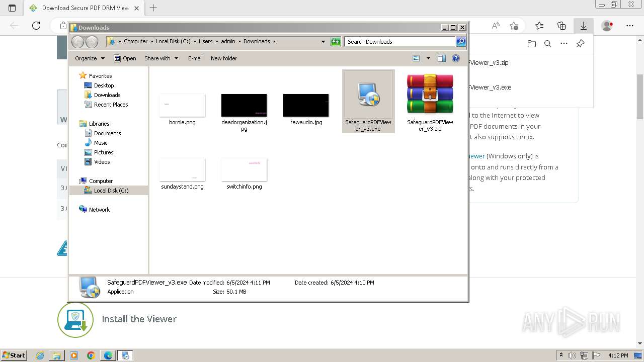This screenshot has width=644, height=362.
Task: Refresh the Downloads folder view
Action: click(x=336, y=42)
